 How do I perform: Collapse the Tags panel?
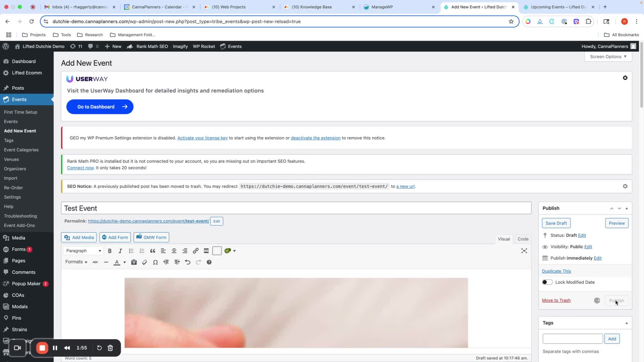click(627, 323)
